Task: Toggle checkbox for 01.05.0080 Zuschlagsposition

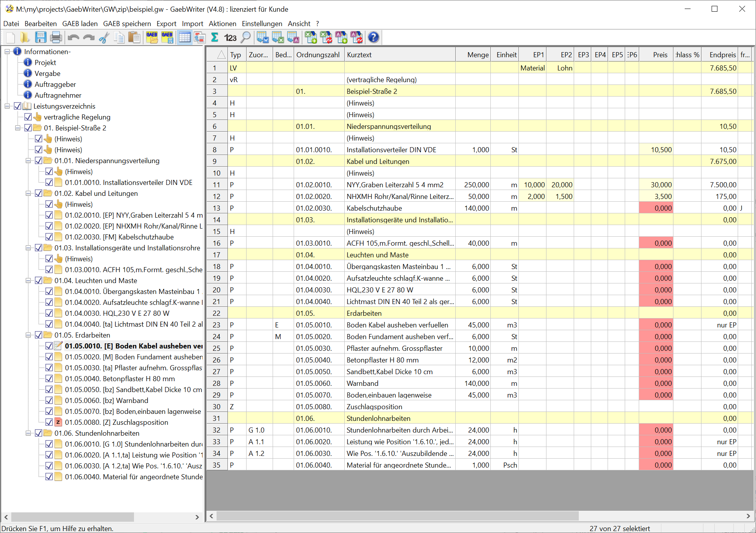Action: tap(49, 422)
